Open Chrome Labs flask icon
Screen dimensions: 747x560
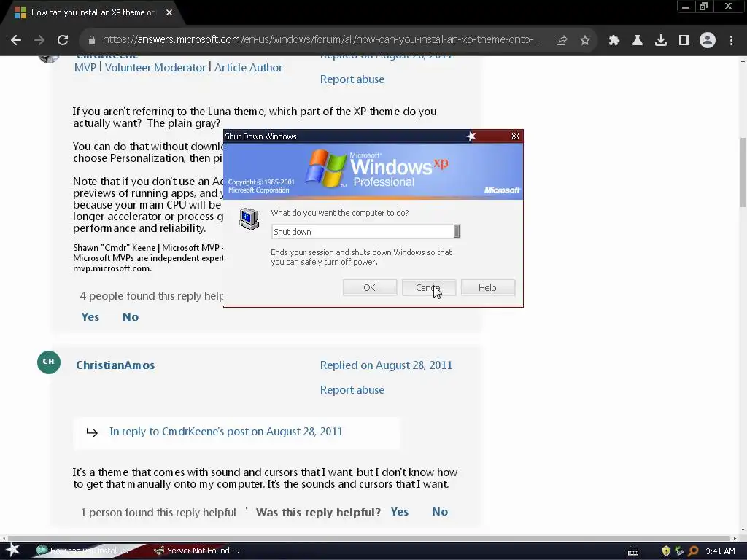tap(638, 41)
